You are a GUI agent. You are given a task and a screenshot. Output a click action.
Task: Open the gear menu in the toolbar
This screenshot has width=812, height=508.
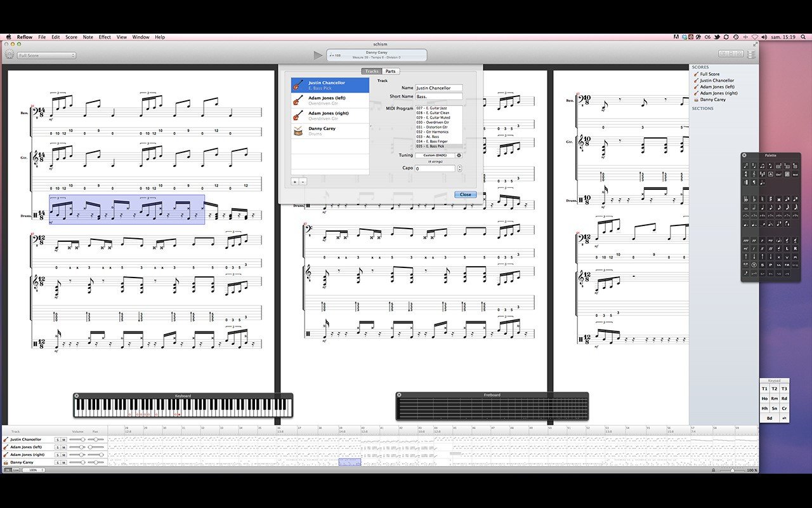(10, 55)
